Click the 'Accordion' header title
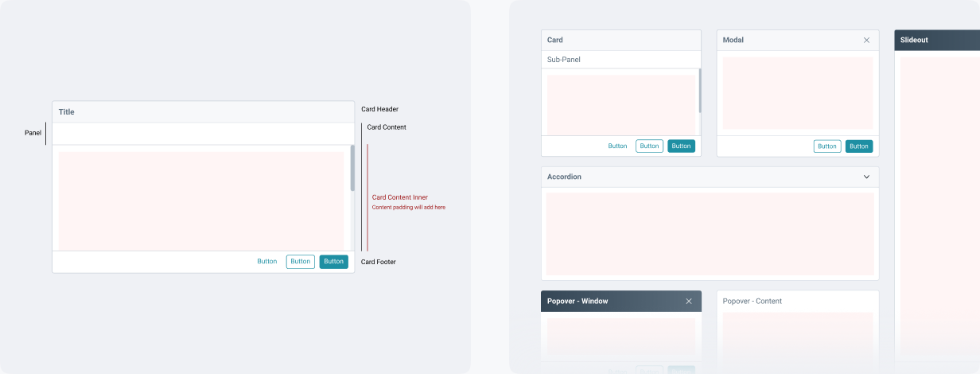 coord(564,177)
